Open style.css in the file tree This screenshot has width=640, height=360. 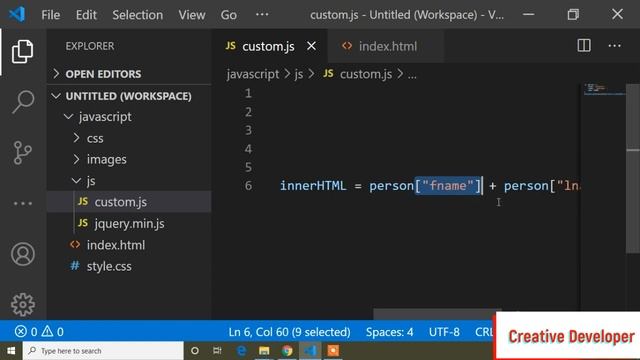[129, 266]
